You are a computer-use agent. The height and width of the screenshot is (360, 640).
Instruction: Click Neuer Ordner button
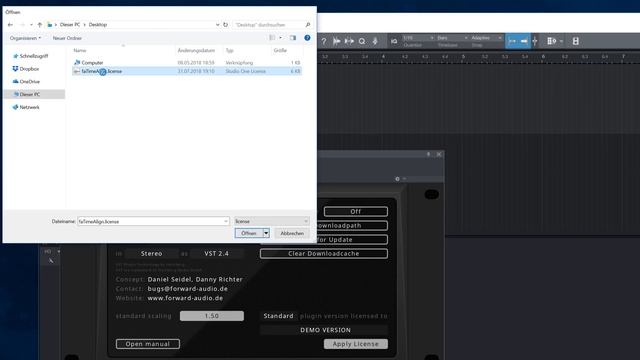point(67,38)
